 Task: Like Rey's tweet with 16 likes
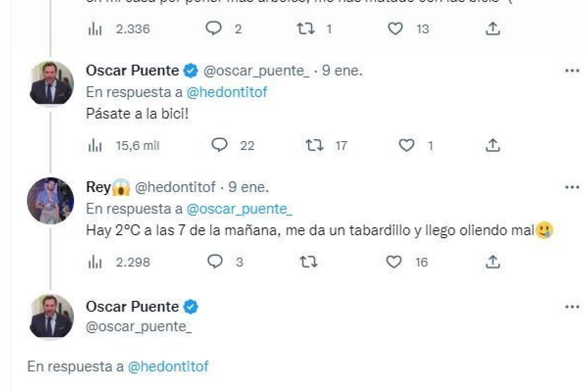(394, 262)
